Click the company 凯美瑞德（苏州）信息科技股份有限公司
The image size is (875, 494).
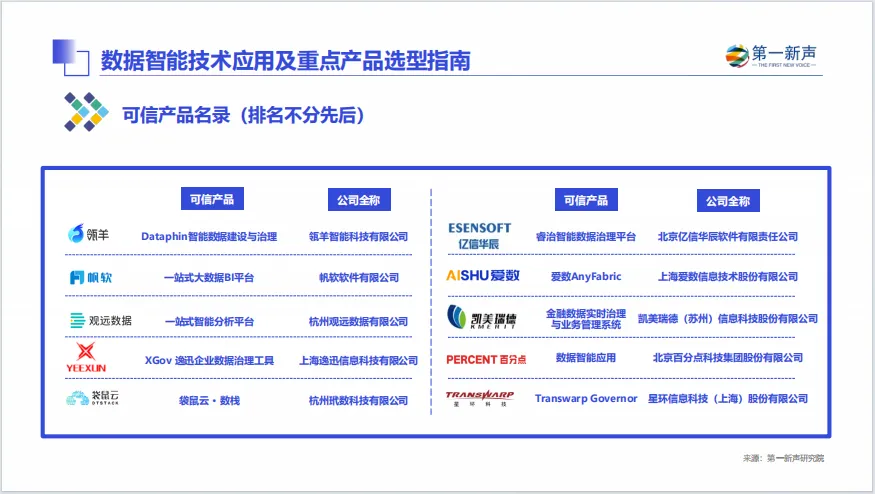point(728,319)
